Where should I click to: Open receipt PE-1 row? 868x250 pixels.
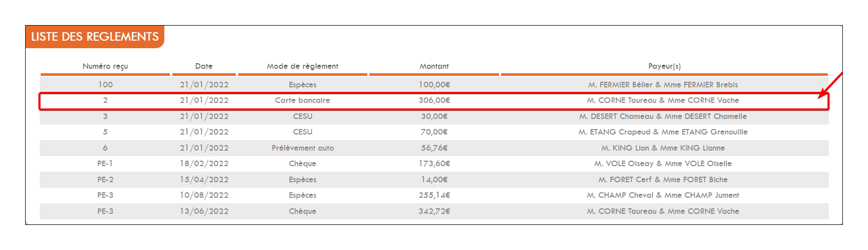(434, 164)
